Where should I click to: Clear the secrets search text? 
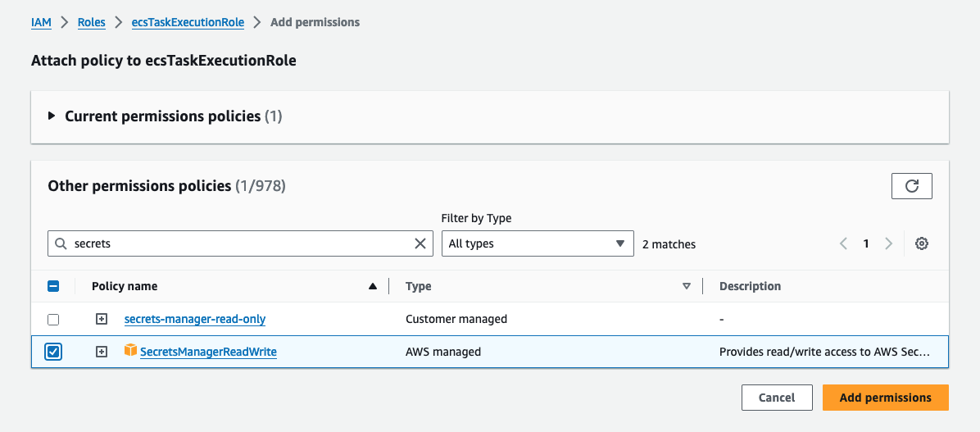[420, 243]
